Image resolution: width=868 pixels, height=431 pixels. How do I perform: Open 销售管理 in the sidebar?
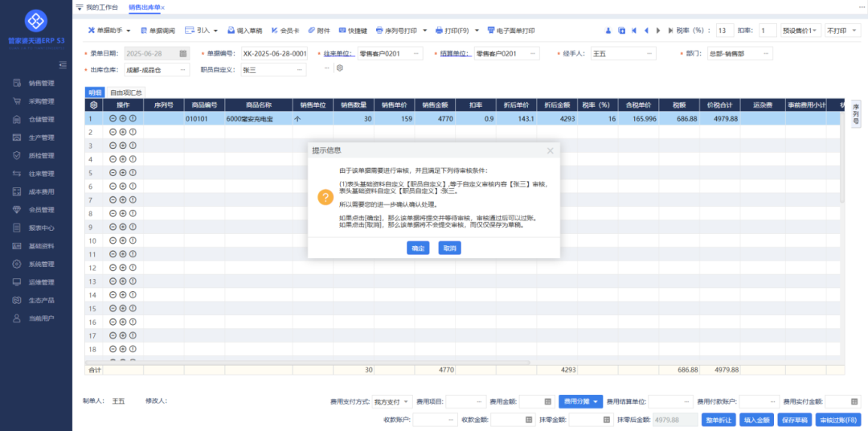(x=41, y=83)
